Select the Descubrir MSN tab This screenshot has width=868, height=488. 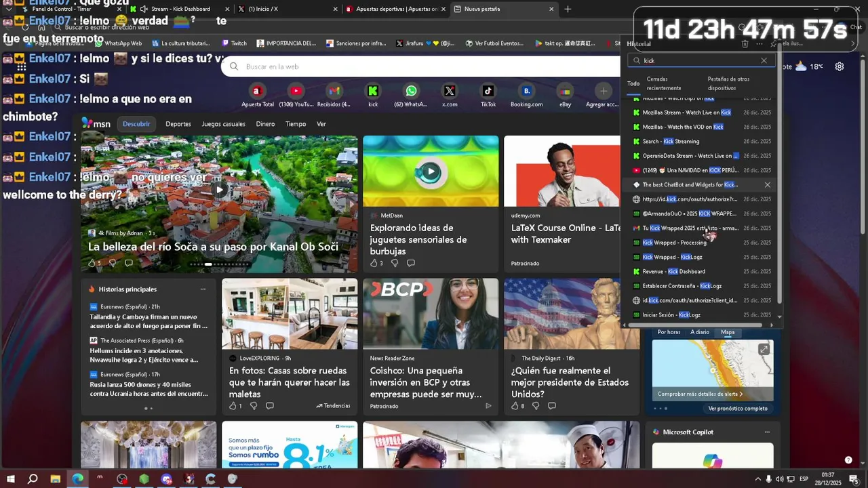136,124
